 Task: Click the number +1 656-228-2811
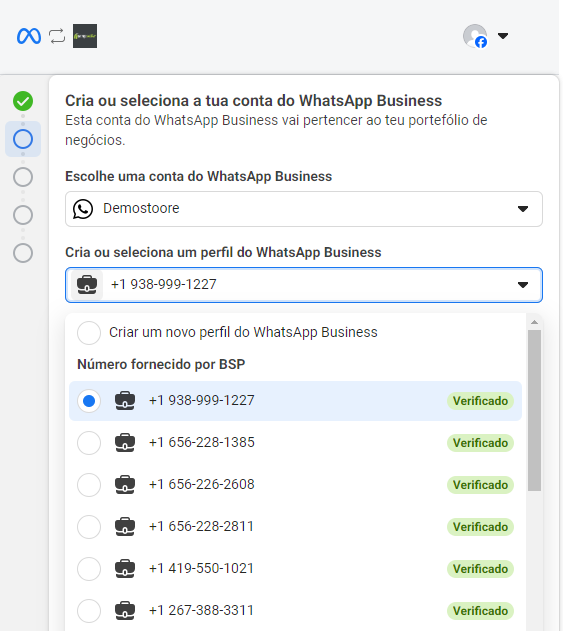click(x=201, y=526)
